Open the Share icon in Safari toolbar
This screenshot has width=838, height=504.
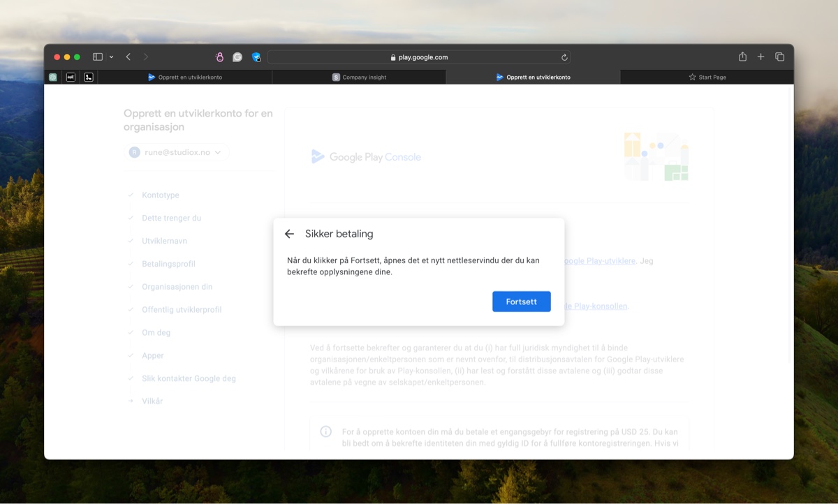click(x=742, y=57)
